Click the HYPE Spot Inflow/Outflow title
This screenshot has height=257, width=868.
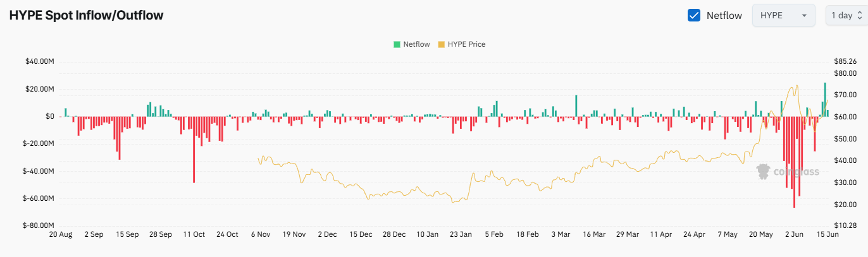point(86,15)
